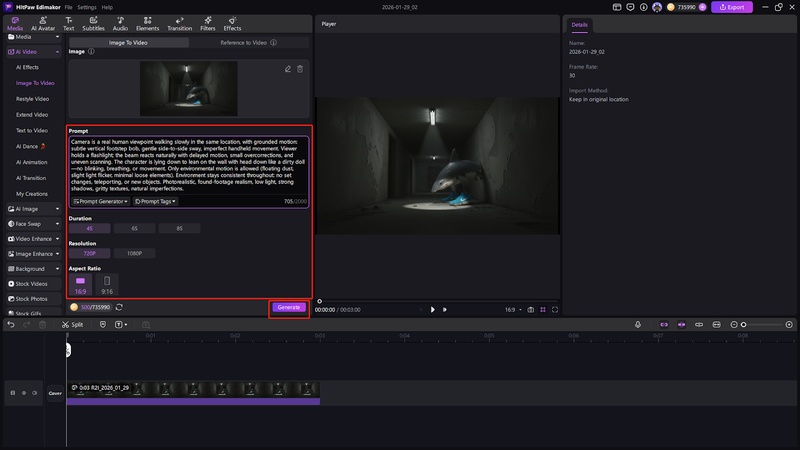Click the edit pencil icon on image
The height and width of the screenshot is (450, 800).
click(288, 69)
